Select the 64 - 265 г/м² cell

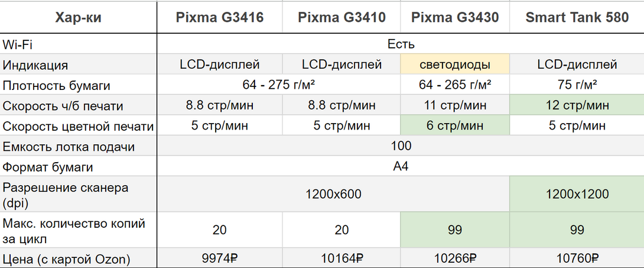pos(454,85)
